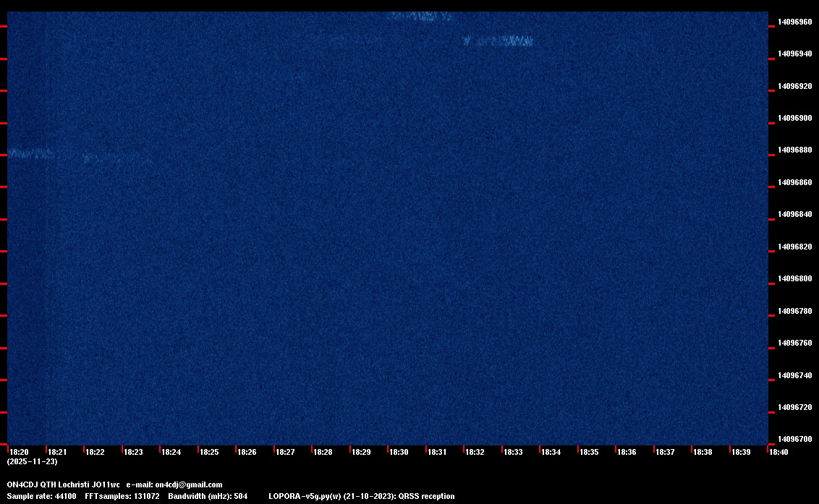The height and width of the screenshot is (504, 819).
Task: Click the FFTsamples: 131072 text
Action: click(122, 496)
